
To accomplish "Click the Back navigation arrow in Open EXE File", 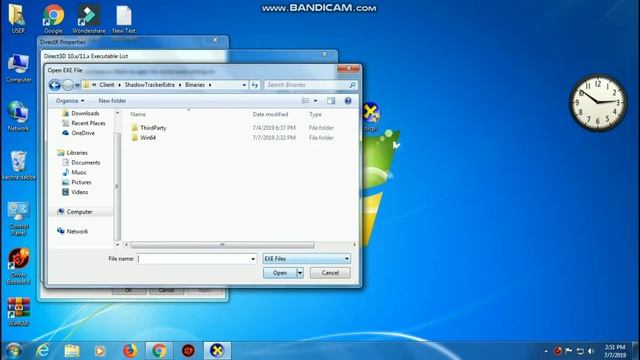I will (55, 85).
